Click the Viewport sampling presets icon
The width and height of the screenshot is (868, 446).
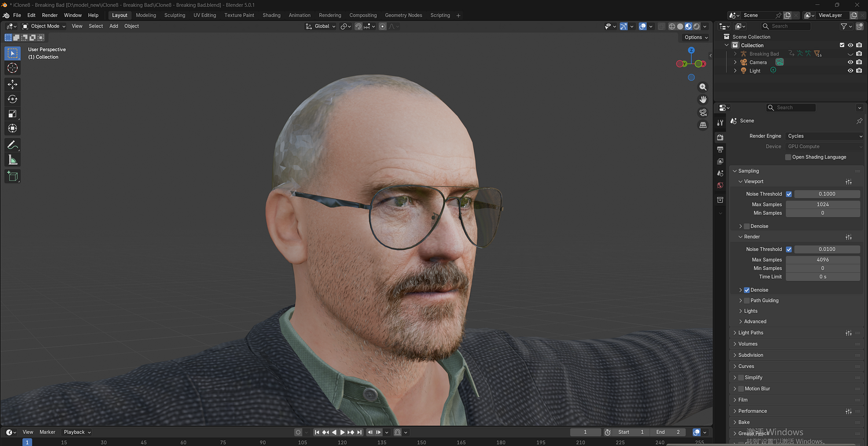pos(848,182)
